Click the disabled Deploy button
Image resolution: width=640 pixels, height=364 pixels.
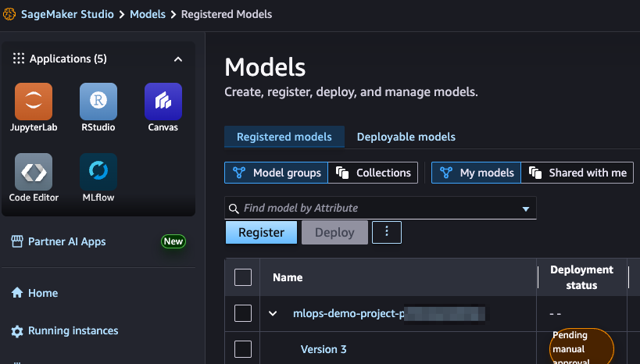[x=334, y=232]
